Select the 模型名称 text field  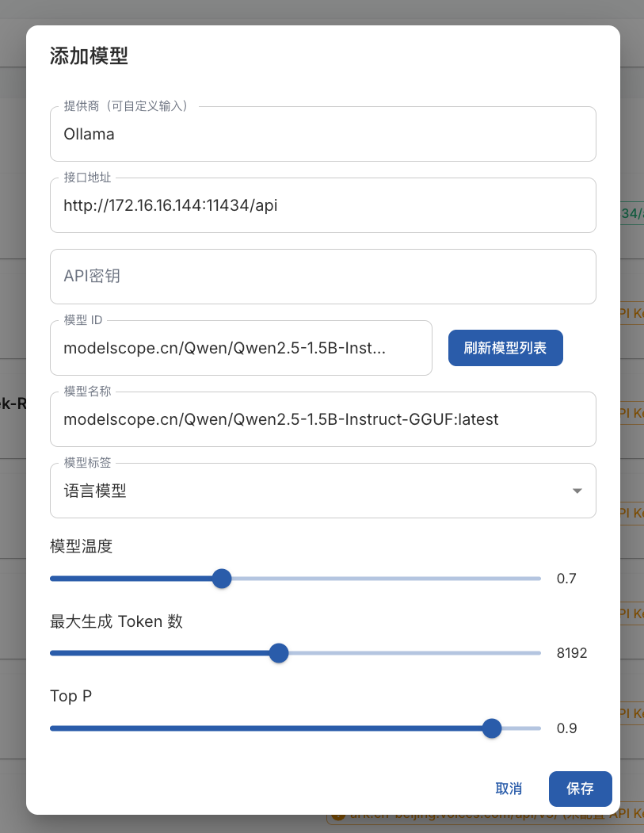click(x=322, y=419)
